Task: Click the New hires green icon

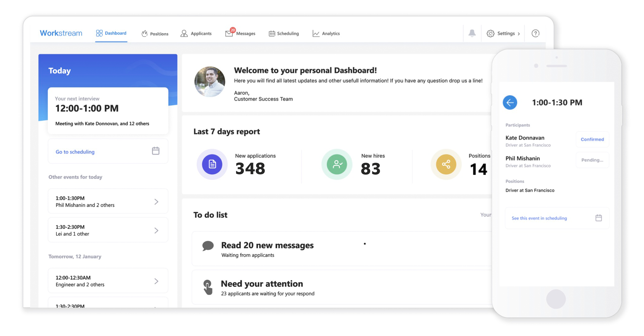Action: (337, 164)
